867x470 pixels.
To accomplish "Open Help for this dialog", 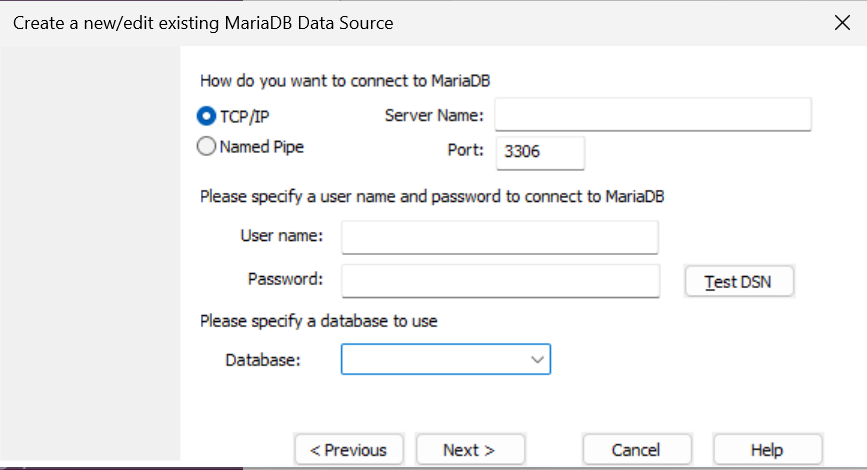I will point(767,450).
